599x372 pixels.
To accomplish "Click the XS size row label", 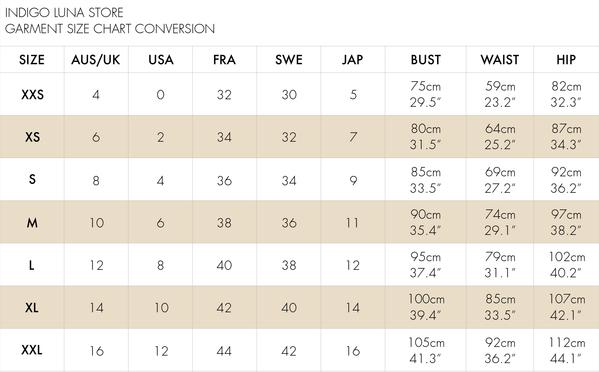I will 32,137.
